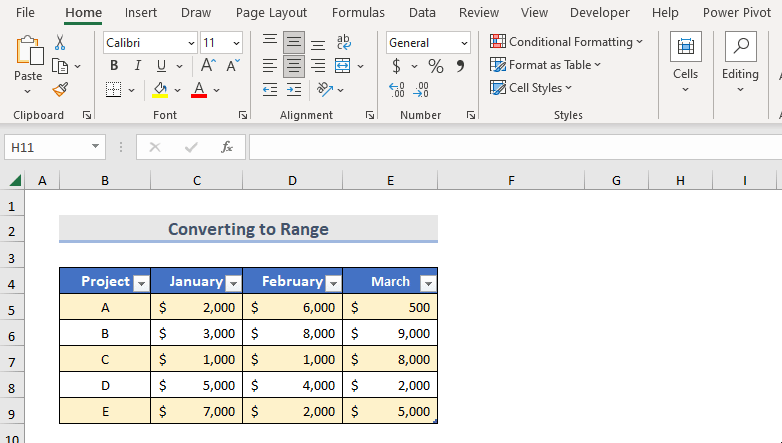Open the March column filter dropdown
Image resolution: width=782 pixels, height=443 pixels.
428,283
